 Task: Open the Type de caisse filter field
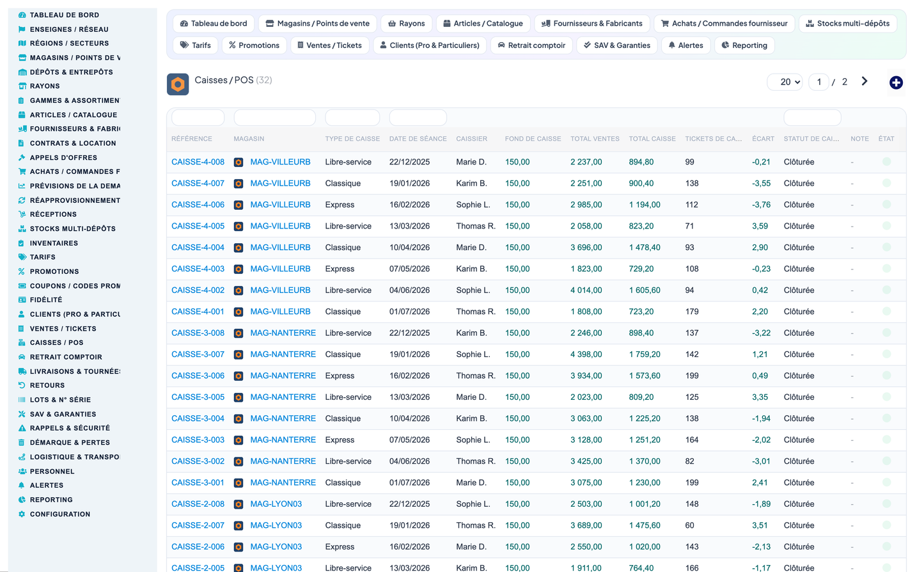pos(352,118)
